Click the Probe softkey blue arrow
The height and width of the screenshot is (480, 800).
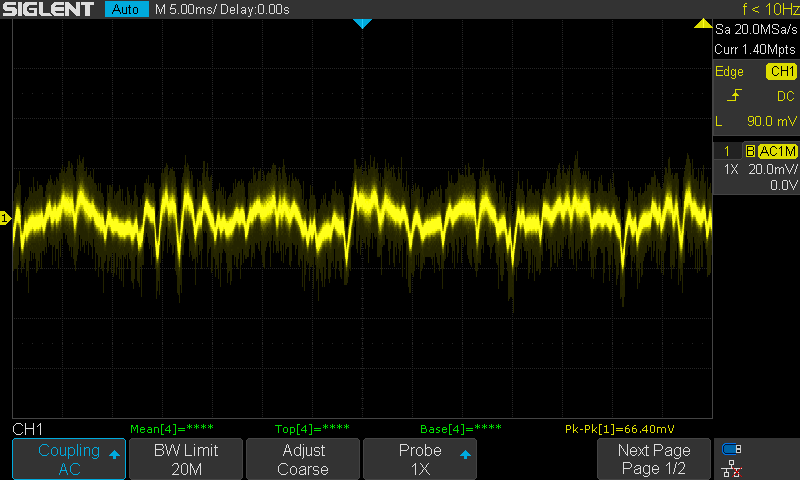(465, 454)
